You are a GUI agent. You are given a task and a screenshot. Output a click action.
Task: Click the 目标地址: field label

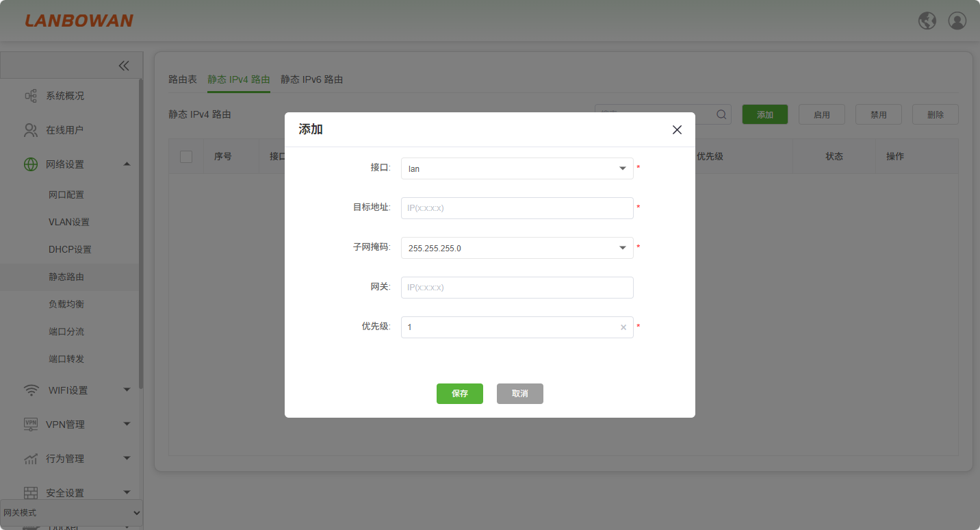pyautogui.click(x=372, y=207)
